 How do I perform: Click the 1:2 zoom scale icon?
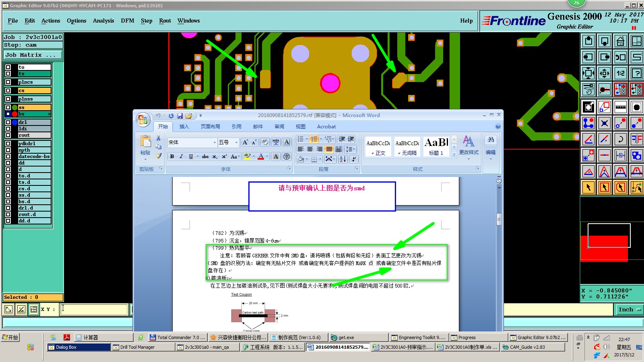click(621, 73)
